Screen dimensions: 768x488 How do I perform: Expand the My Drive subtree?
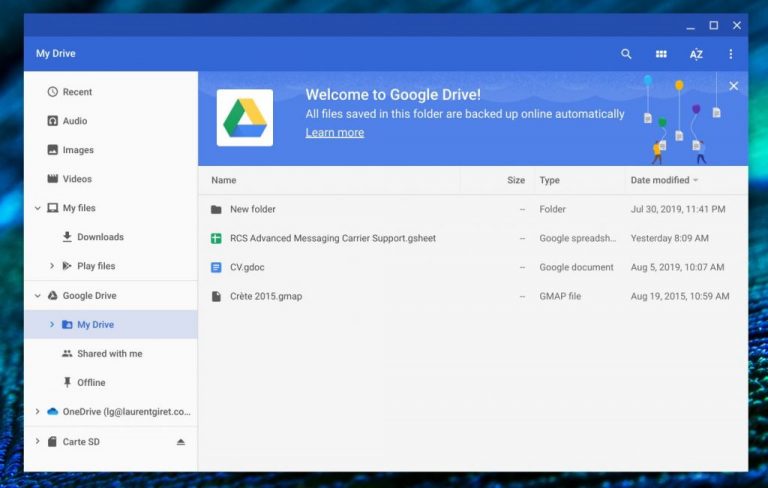coord(52,324)
